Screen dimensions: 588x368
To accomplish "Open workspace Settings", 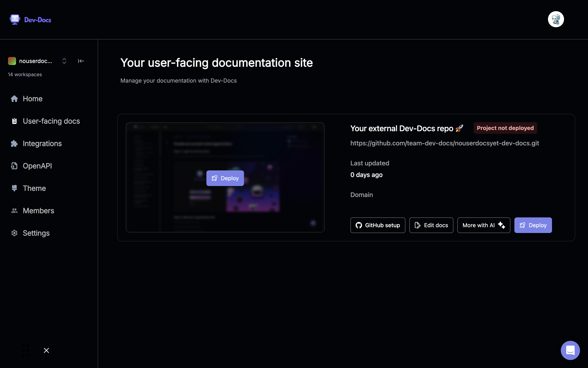I will [x=36, y=233].
